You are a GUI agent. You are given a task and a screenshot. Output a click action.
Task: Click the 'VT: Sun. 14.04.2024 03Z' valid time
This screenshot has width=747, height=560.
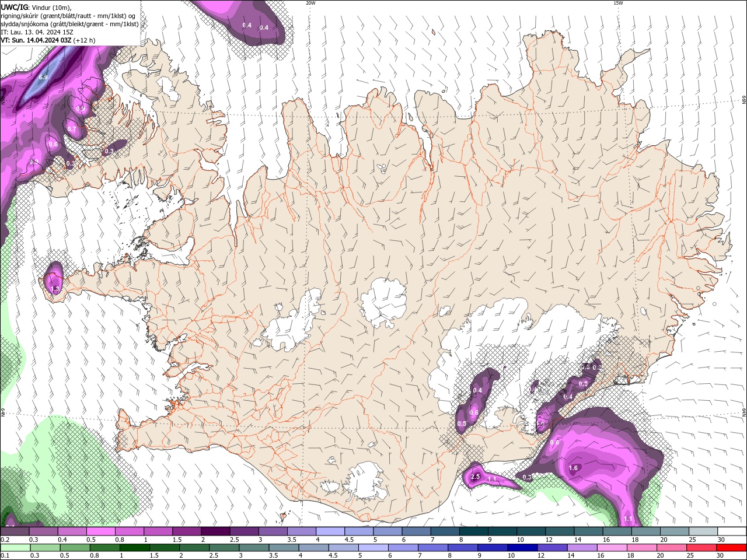(x=36, y=40)
